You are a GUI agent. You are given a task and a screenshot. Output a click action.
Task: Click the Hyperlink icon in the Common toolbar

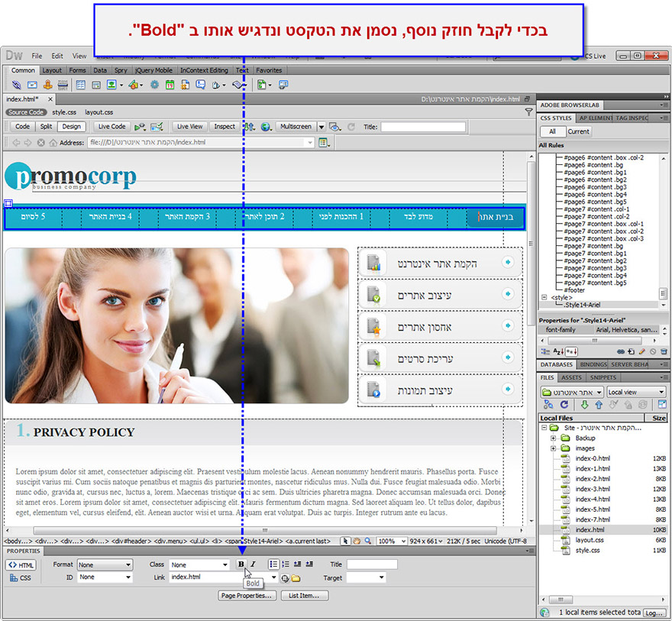pos(16,85)
